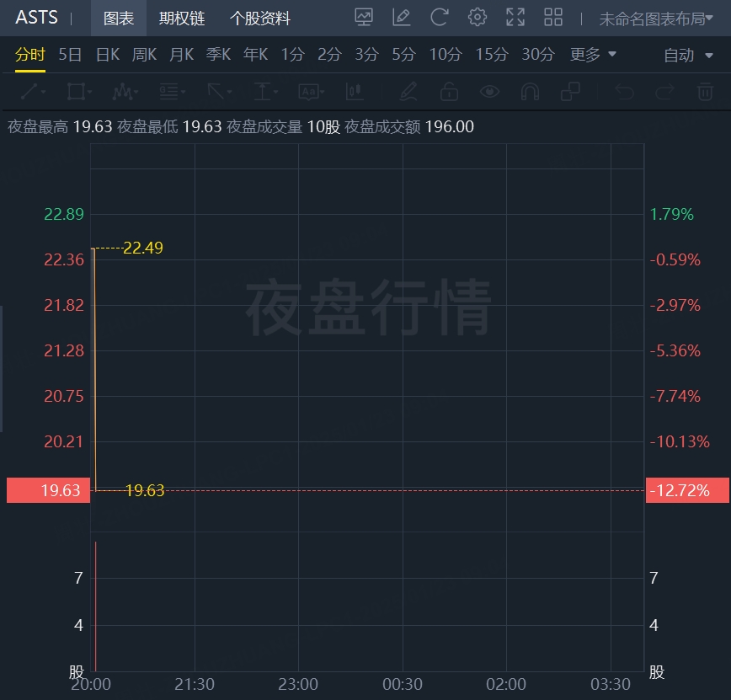Toggle the magnet snap mode icon
Viewport: 731px width, 700px height.
point(530,92)
